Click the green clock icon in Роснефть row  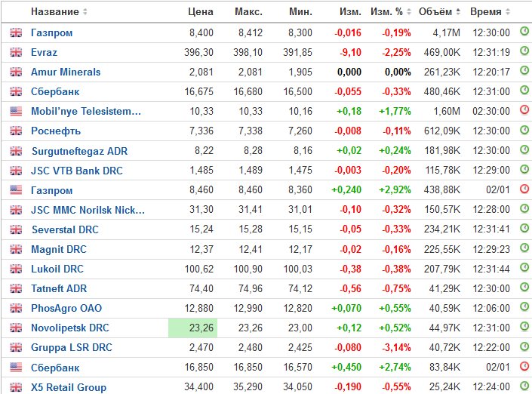click(x=524, y=130)
